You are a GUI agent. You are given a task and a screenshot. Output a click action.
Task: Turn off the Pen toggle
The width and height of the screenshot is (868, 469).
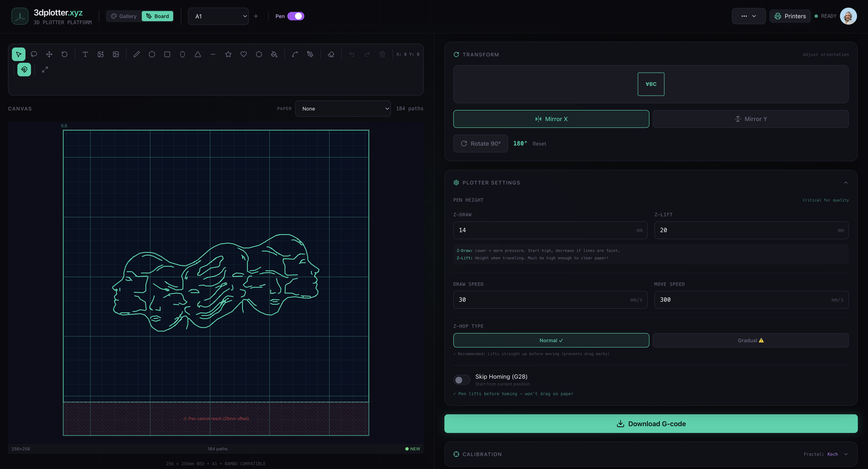point(295,16)
